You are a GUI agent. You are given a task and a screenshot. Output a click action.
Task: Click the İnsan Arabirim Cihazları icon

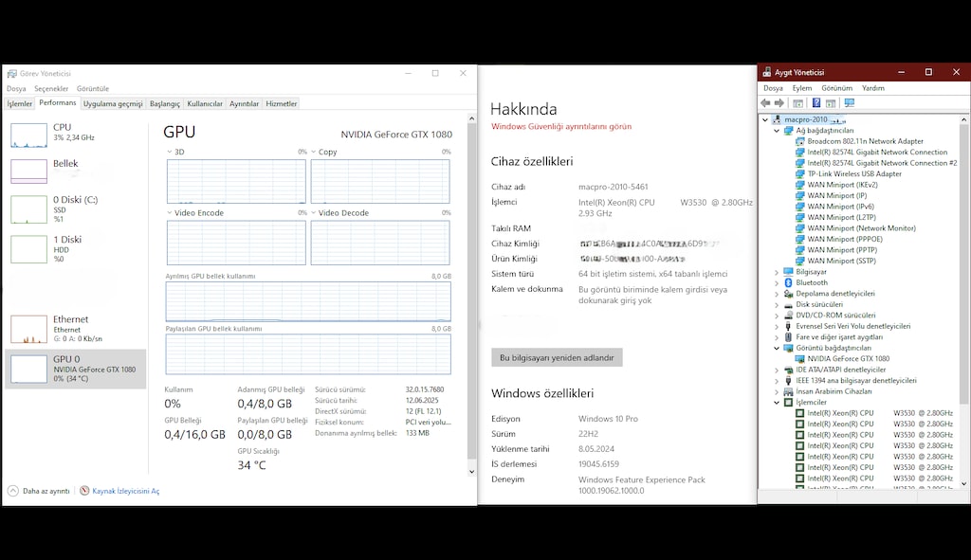[788, 391]
